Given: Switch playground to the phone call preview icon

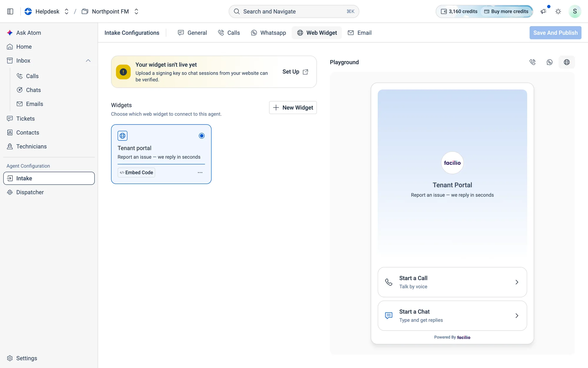Looking at the screenshot, I should [x=532, y=62].
